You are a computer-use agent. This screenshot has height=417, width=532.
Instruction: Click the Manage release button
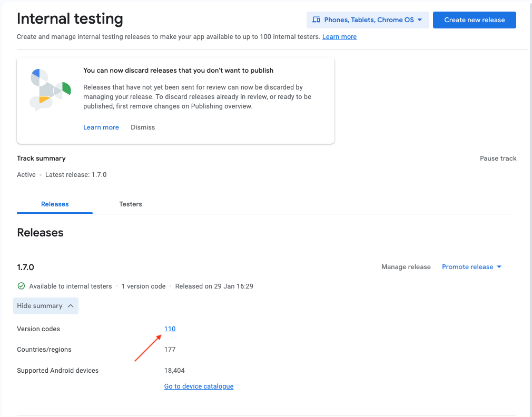pyautogui.click(x=406, y=267)
